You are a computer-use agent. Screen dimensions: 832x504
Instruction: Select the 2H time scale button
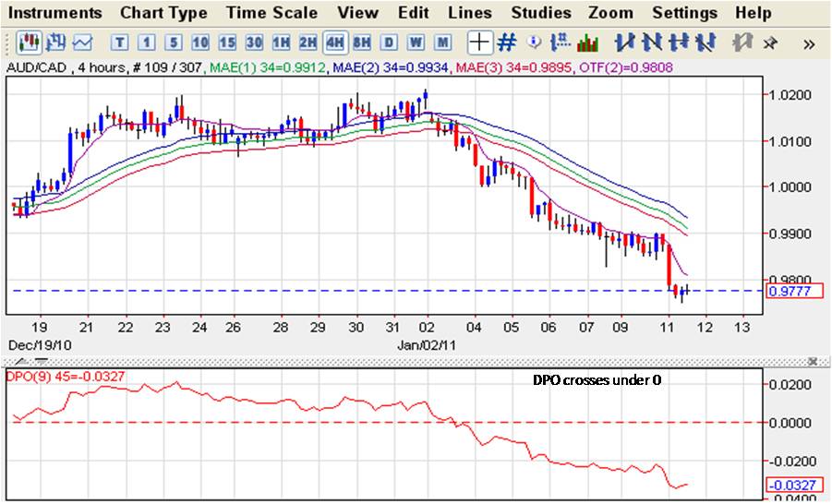click(x=308, y=42)
